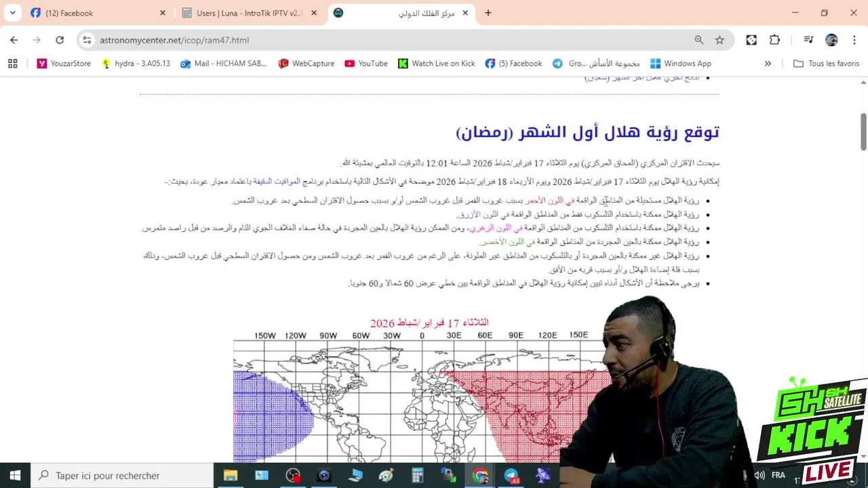Image resolution: width=868 pixels, height=488 pixels.
Task: Open the Chrome taskbar icon
Action: [480, 475]
